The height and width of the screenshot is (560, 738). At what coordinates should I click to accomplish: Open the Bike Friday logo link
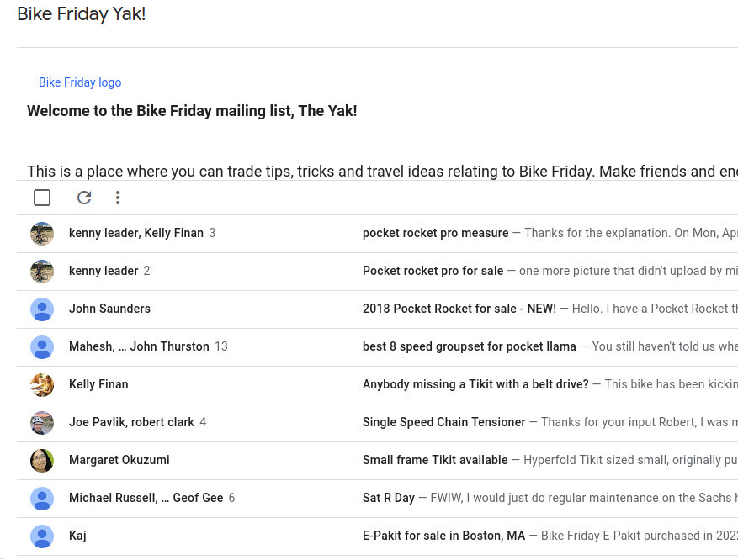80,82
